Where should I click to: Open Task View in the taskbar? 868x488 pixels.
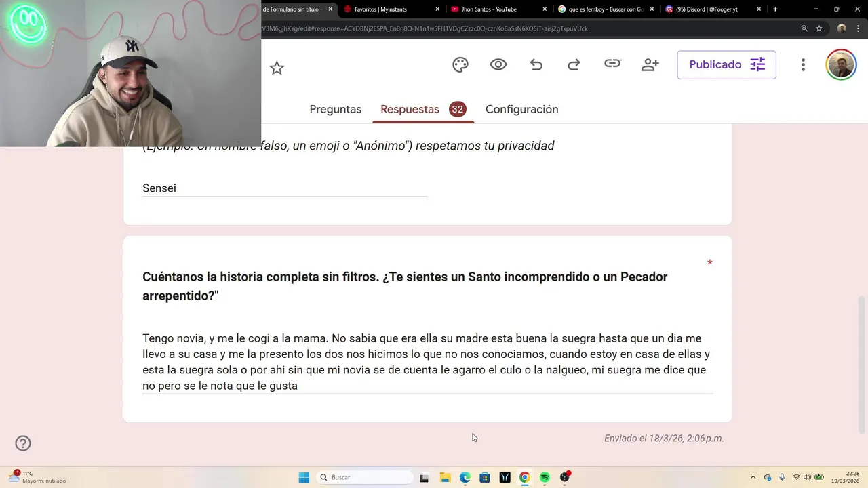[424, 477]
